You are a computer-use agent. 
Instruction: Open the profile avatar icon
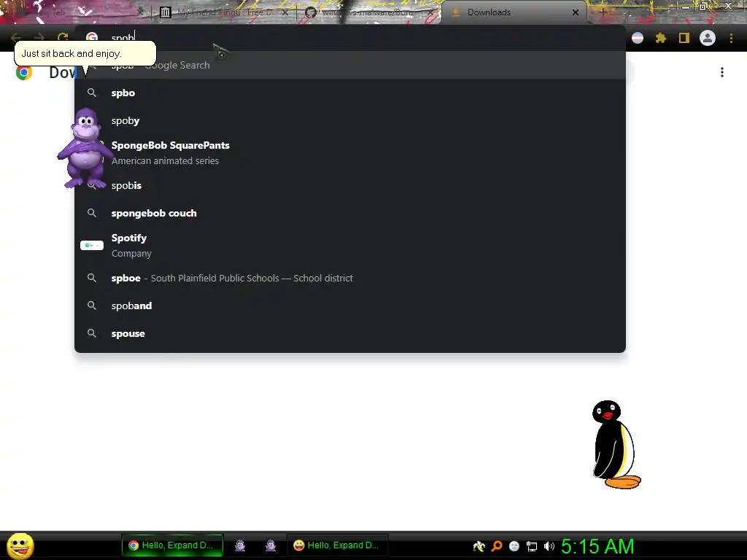pyautogui.click(x=708, y=38)
